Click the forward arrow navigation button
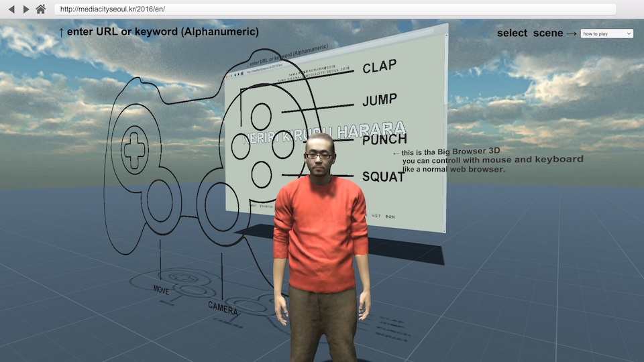The image size is (644, 362). pos(26,9)
